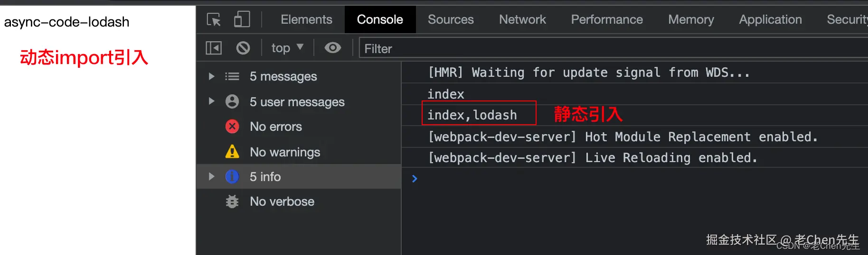Clear the console with the ban icon

click(x=243, y=48)
